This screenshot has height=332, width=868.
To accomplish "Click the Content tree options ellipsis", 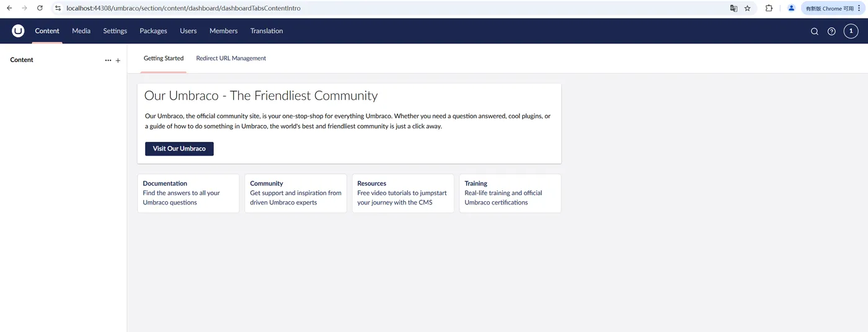I will (x=108, y=61).
